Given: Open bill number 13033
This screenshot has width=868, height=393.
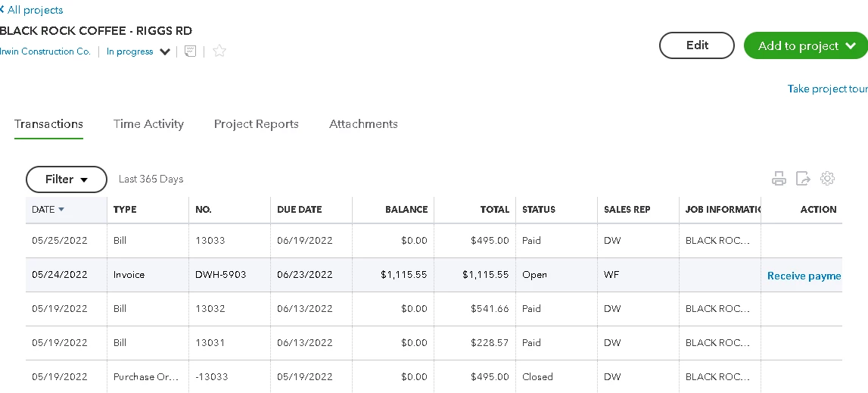Looking at the screenshot, I should click(x=210, y=241).
